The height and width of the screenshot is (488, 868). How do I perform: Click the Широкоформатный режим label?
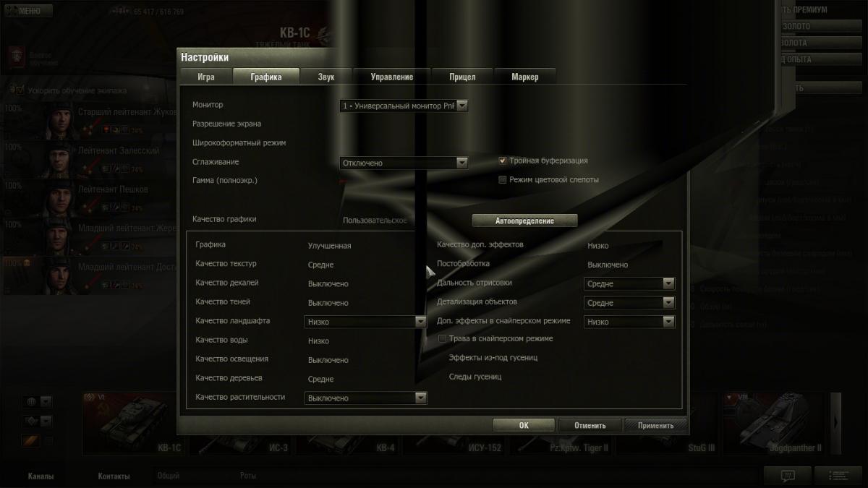[239, 142]
